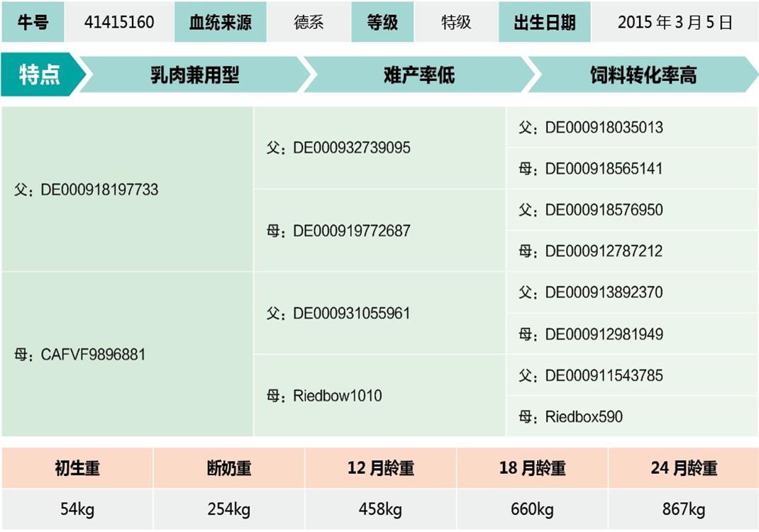The image size is (759, 532).
Task: Select the 乳肉兼用型 feature arrow
Action: [195, 74]
